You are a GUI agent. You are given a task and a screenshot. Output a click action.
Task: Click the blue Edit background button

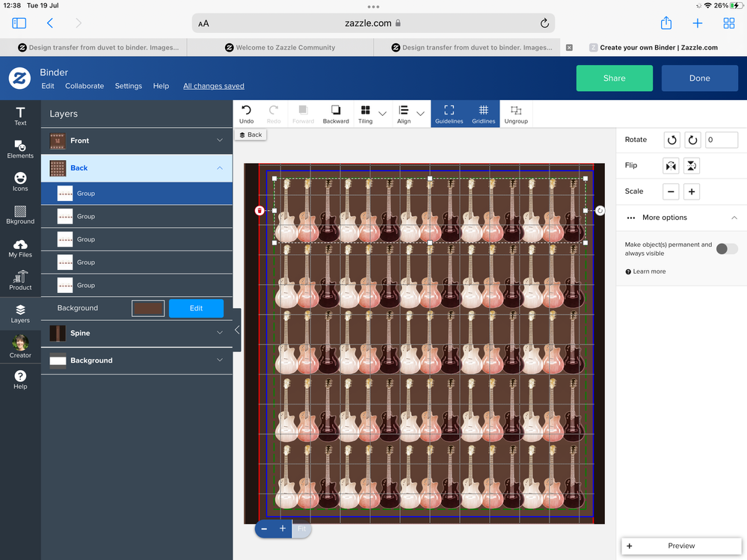(x=196, y=308)
